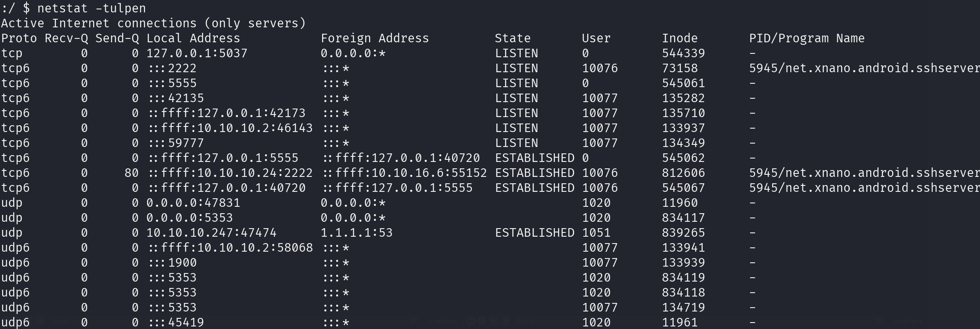Click the 10.10.10.247:47474 local address
This screenshot has width=980, height=329.
click(x=211, y=233)
